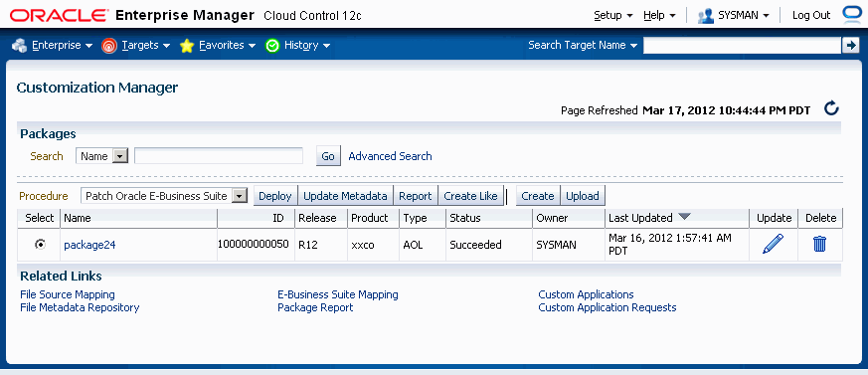Open the Custom Application Requests link
This screenshot has width=868, height=375.
(x=608, y=307)
